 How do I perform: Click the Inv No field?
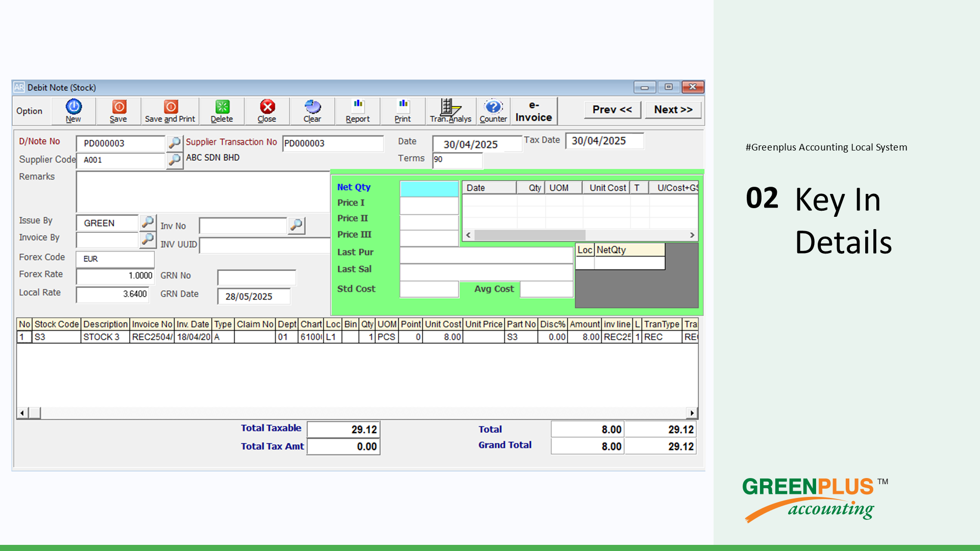[x=243, y=226]
